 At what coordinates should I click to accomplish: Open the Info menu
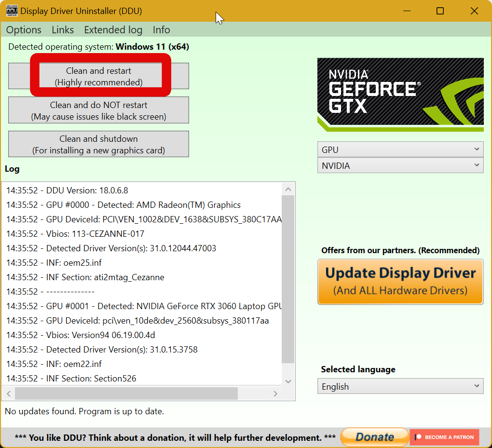161,30
